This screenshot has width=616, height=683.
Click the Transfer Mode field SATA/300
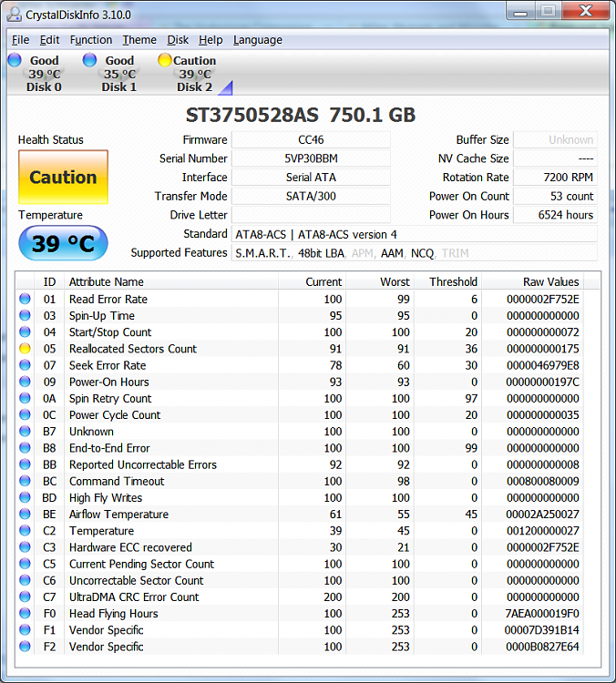pos(311,196)
